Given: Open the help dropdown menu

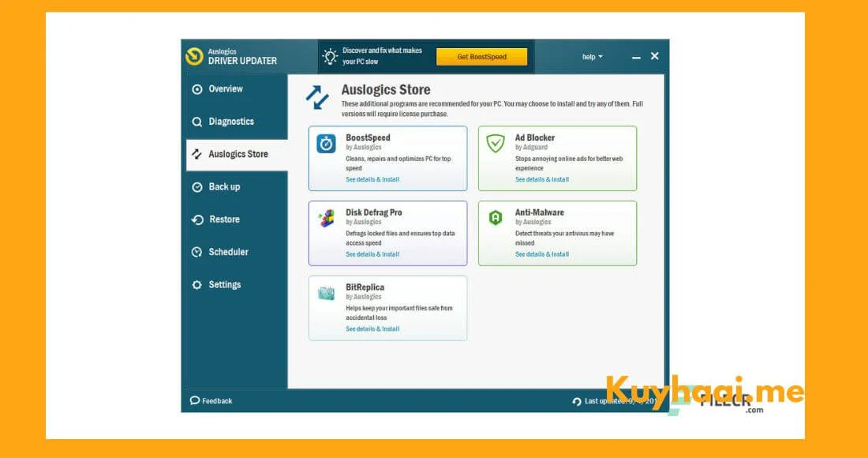Looking at the screenshot, I should pyautogui.click(x=593, y=57).
